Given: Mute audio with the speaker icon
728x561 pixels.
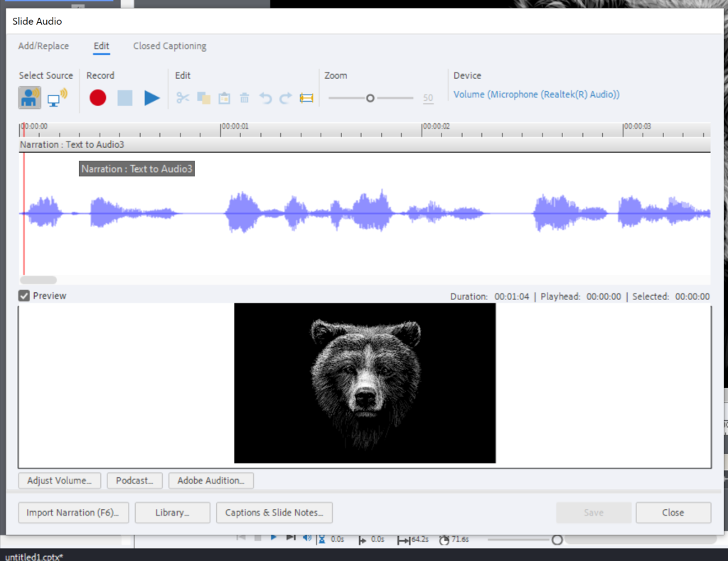Looking at the screenshot, I should tap(307, 538).
